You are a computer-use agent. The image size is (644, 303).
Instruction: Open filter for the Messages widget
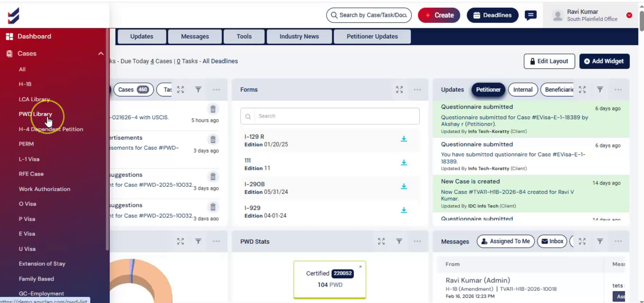click(x=600, y=241)
